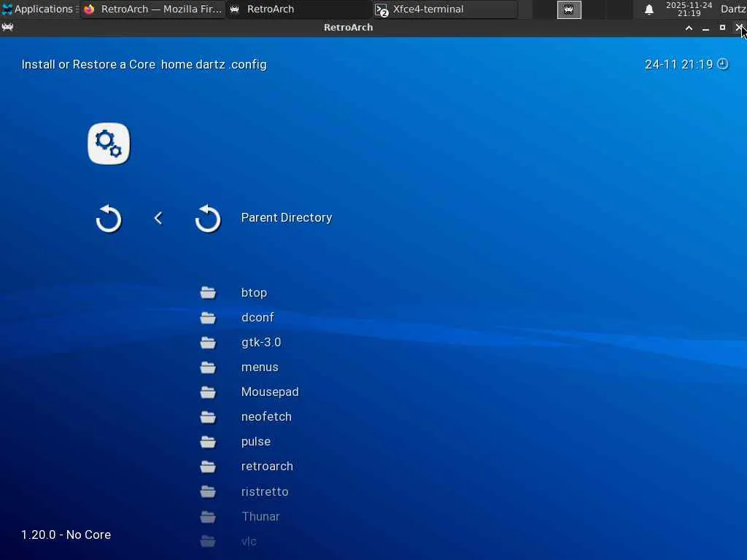Click the Mousepad folder icon
The height and width of the screenshot is (560, 747).
tap(208, 392)
